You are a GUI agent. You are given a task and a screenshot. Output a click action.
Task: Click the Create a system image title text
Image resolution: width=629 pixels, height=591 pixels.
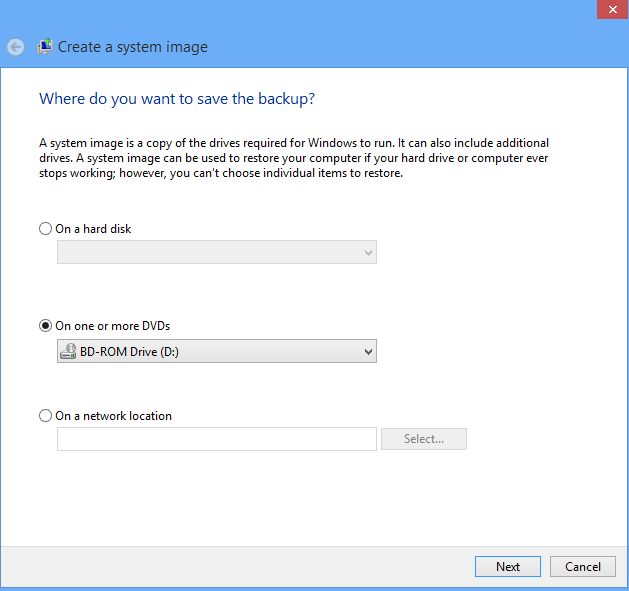click(x=133, y=47)
